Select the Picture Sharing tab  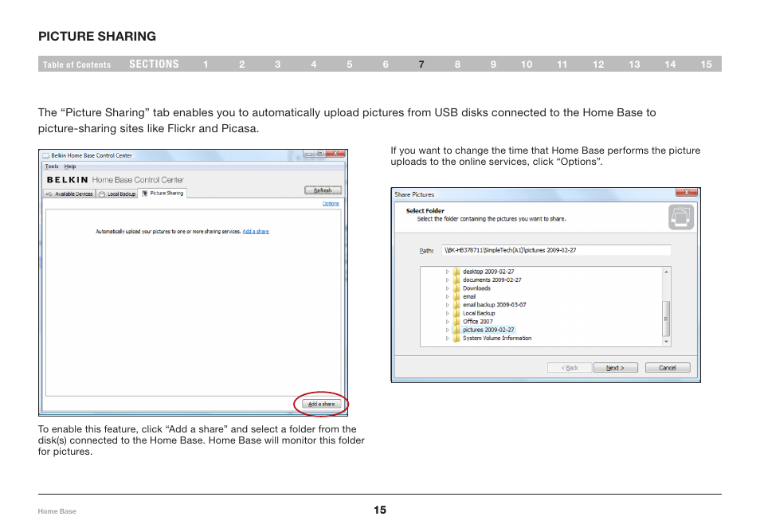coord(163,193)
